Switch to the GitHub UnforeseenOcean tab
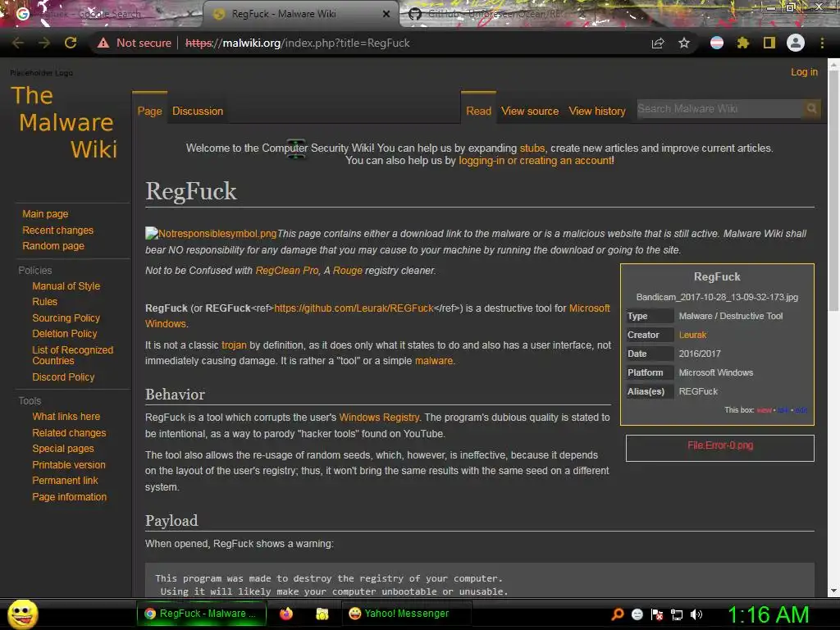Viewport: 840px width, 630px height. pos(495,14)
